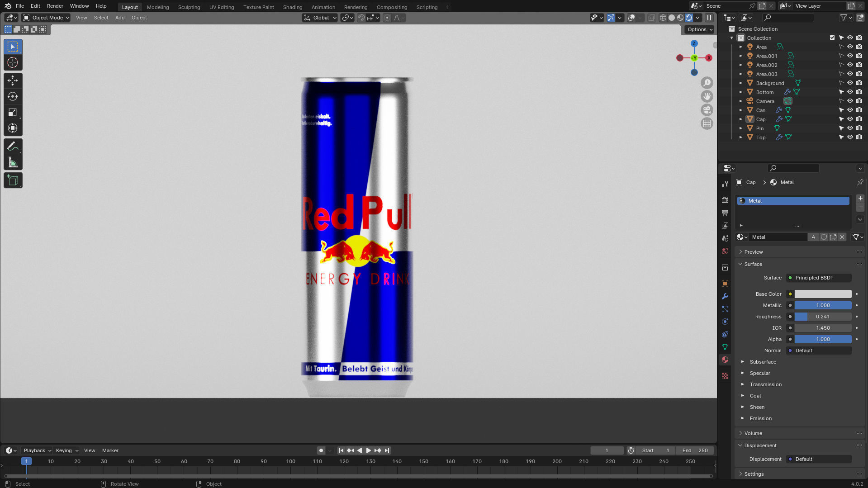The width and height of the screenshot is (868, 488).
Task: Hide the Camera object in viewport
Action: coord(850,101)
